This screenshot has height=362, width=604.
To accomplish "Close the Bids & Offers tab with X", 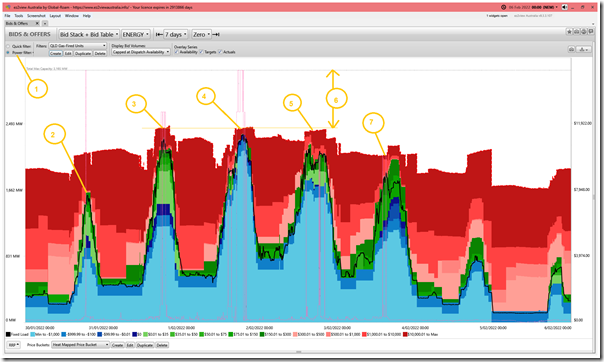I will point(37,23).
